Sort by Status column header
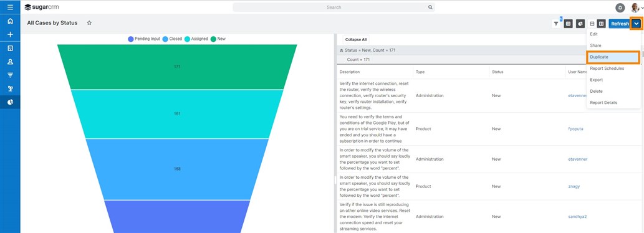644x233 pixels. 497,72
